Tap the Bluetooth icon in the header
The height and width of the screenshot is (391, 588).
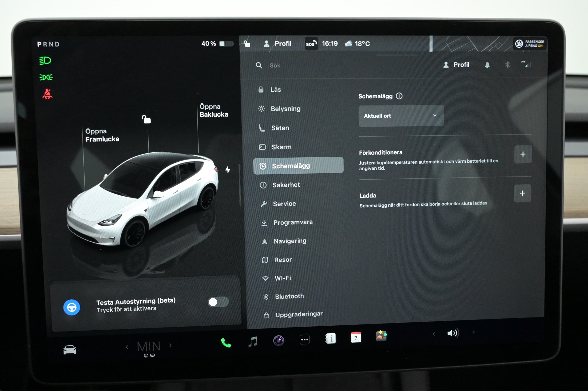click(x=507, y=65)
